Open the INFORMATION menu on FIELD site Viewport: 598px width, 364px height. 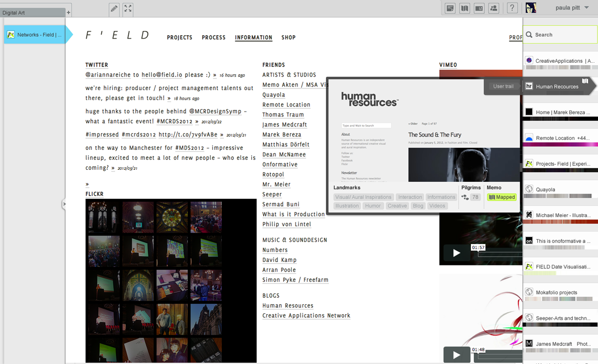click(254, 37)
